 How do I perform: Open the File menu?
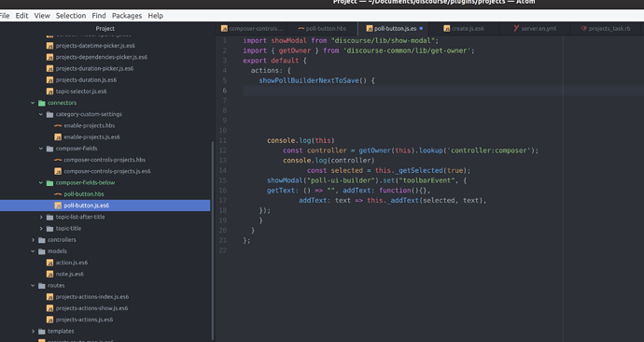5,16
